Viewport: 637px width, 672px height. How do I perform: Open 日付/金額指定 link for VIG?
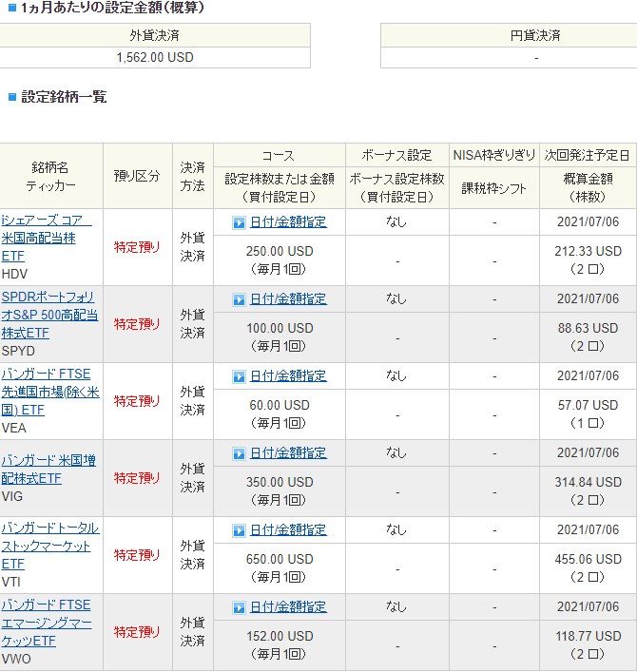pos(288,453)
